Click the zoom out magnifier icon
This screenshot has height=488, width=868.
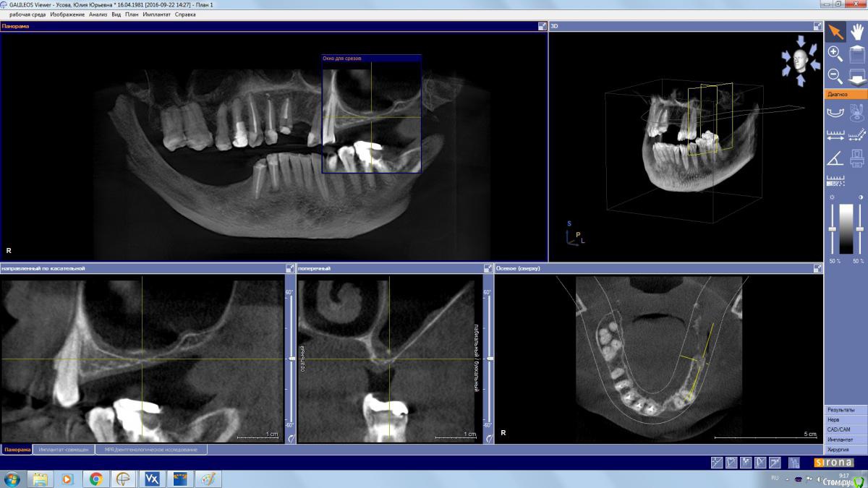pyautogui.click(x=835, y=75)
